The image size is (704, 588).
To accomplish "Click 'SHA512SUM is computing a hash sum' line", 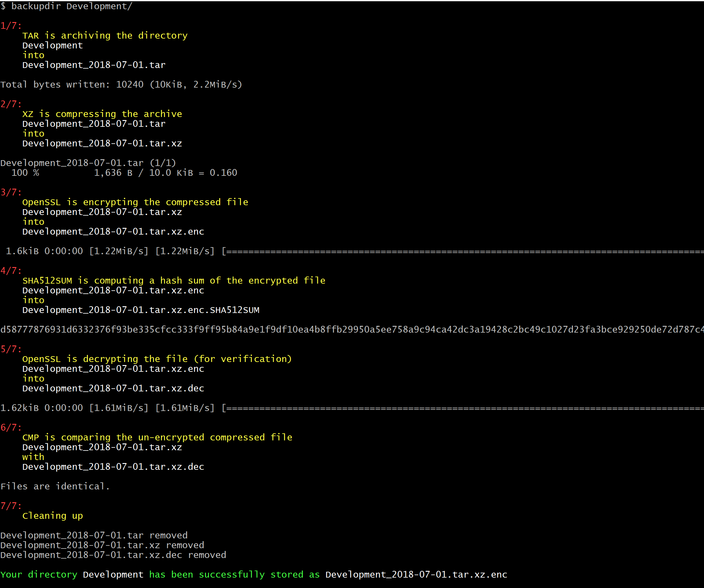I will coord(174,281).
